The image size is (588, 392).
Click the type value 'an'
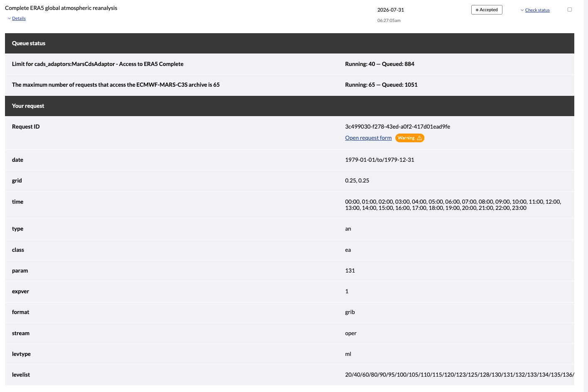point(348,229)
